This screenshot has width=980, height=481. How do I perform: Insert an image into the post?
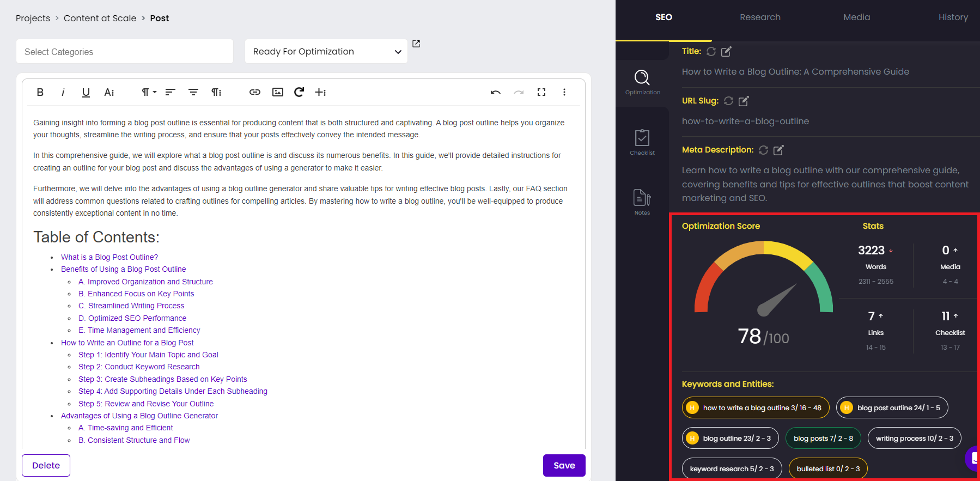[x=278, y=92]
